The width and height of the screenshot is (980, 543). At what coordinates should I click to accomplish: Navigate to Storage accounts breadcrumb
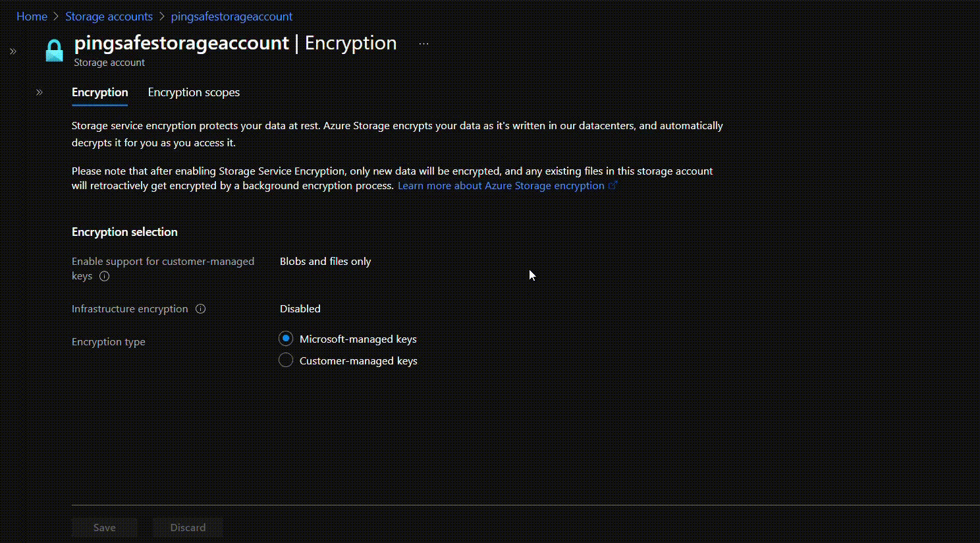coord(109,16)
